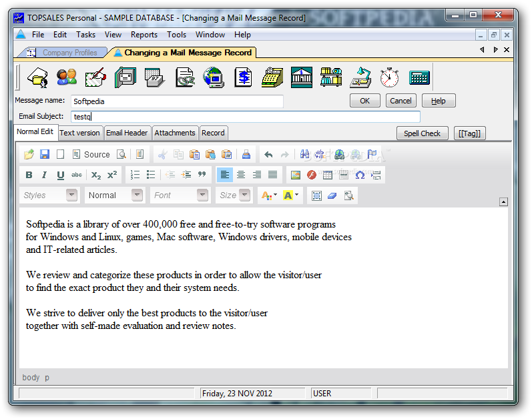Screen dimensions: 532x419
Task: Open the bank building icon
Action: click(302, 77)
